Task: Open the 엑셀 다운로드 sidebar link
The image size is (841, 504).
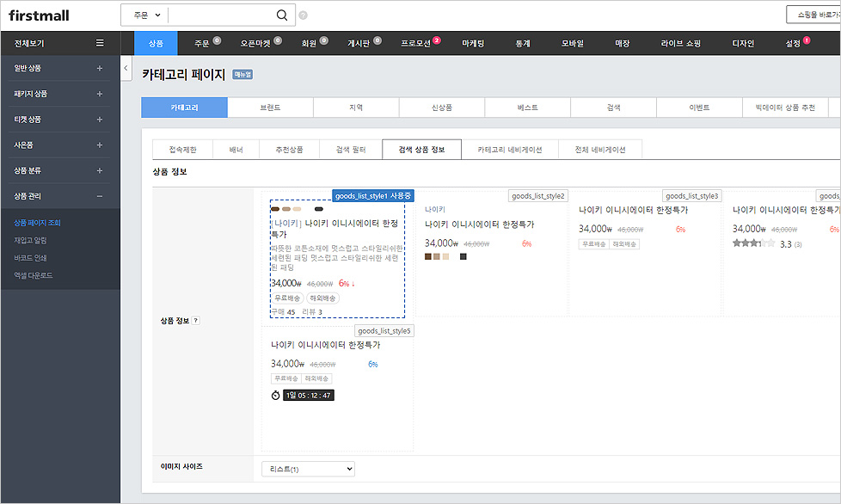Action: [34, 275]
